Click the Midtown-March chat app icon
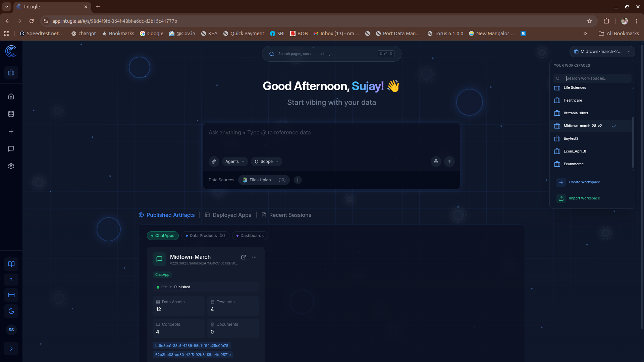The image size is (644, 362). (x=159, y=259)
